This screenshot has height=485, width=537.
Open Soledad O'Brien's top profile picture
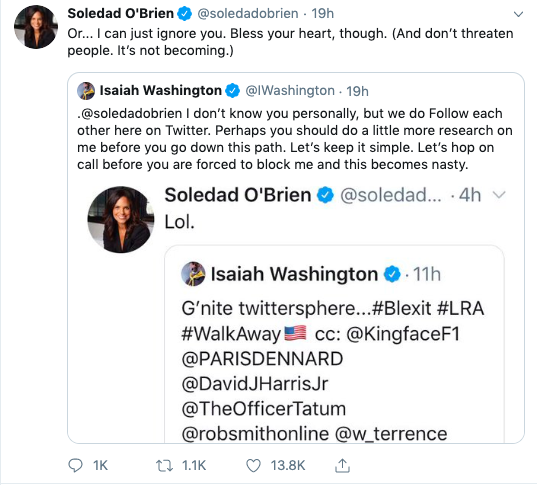click(36, 27)
